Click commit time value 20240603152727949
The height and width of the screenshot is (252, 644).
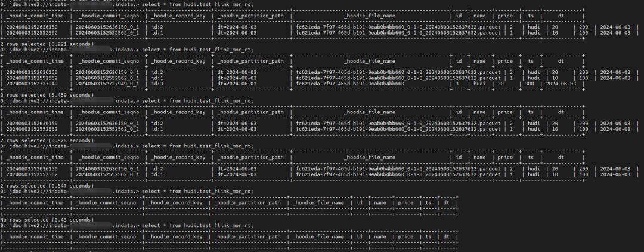click(x=32, y=84)
